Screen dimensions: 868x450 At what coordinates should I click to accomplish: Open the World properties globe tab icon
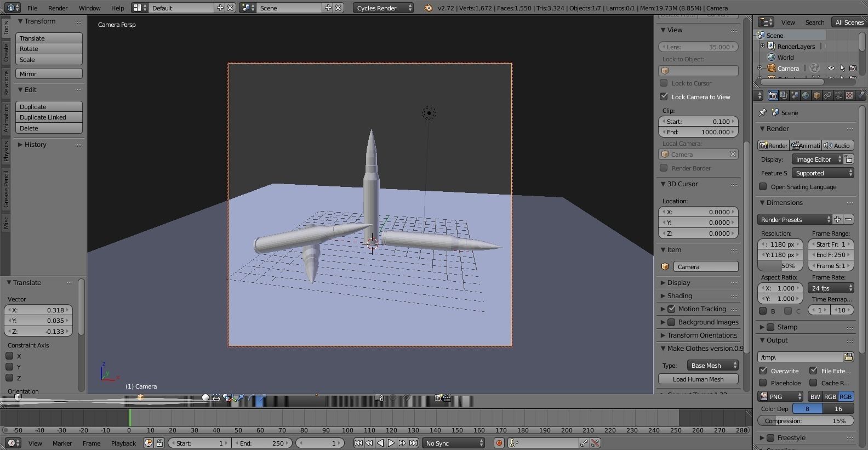tap(806, 95)
